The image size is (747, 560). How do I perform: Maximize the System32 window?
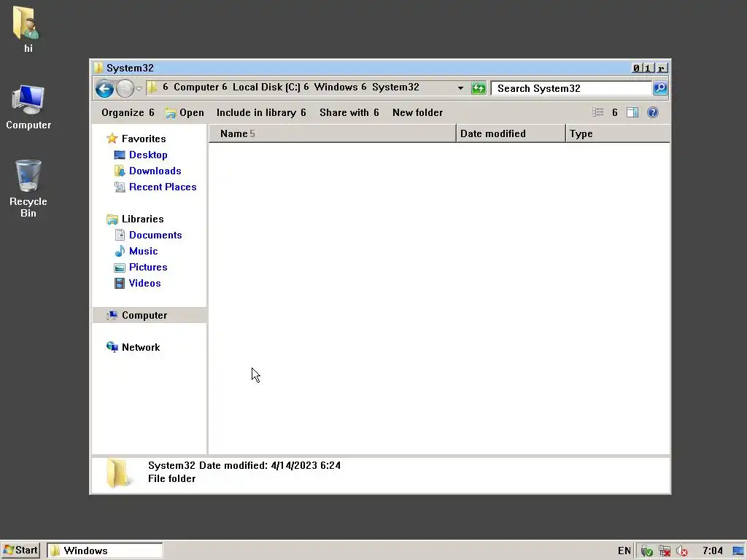coord(648,68)
